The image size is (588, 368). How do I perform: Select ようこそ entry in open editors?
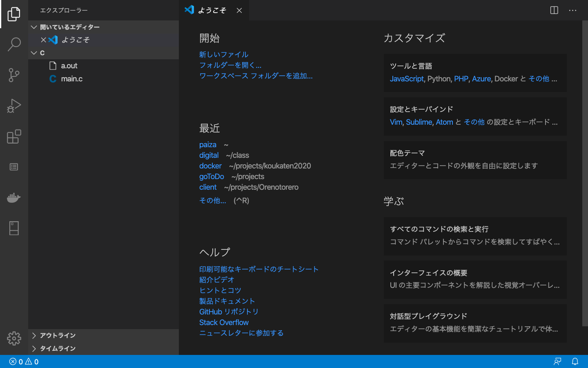coord(103,40)
